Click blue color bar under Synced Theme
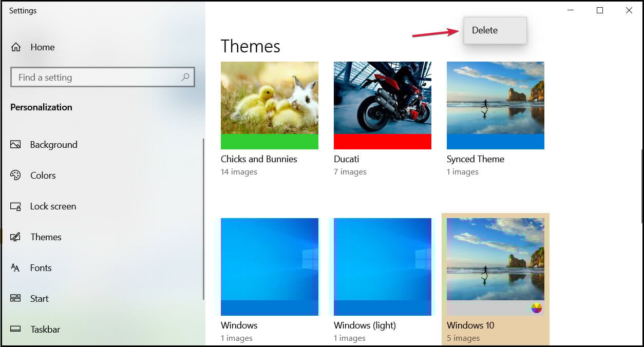Image resolution: width=644 pixels, height=347 pixels. (x=496, y=142)
